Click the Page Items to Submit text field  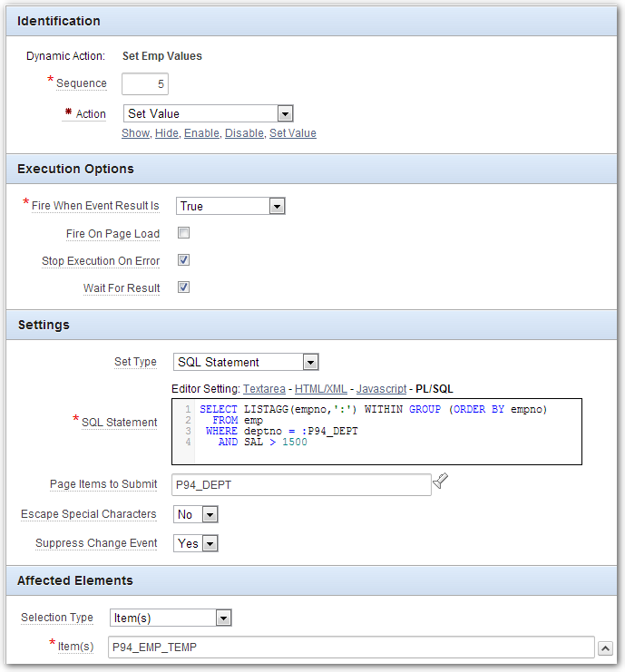pos(301,485)
